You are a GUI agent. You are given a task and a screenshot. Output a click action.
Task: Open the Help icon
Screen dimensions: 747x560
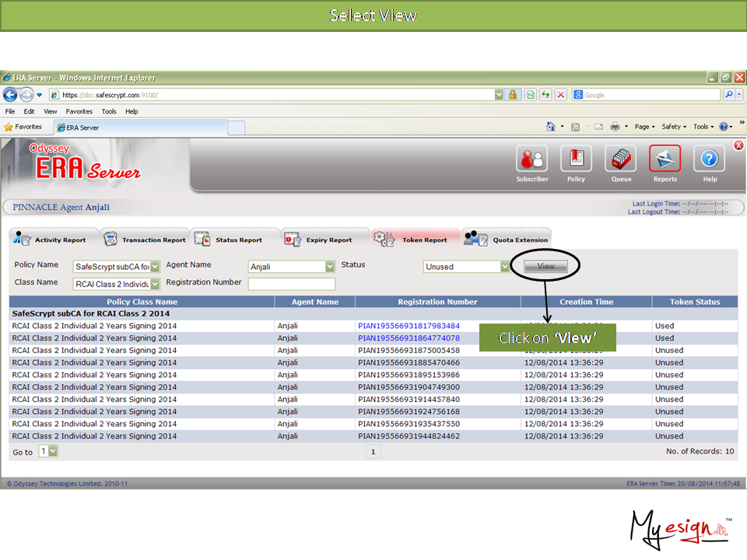710,159
